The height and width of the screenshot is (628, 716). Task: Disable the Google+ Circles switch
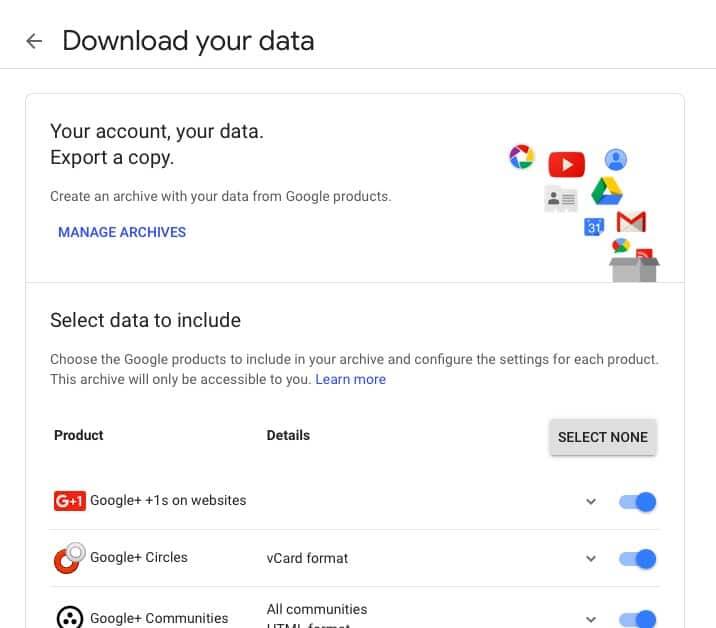[x=637, y=559]
